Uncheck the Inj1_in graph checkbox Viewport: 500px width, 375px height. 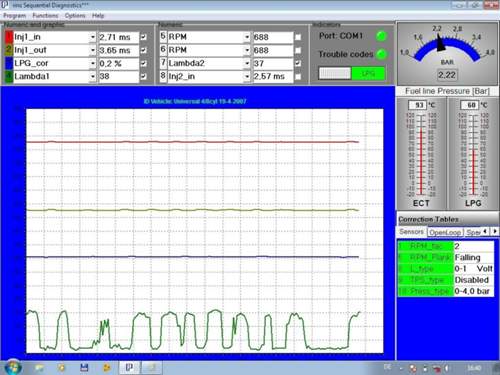[144, 37]
